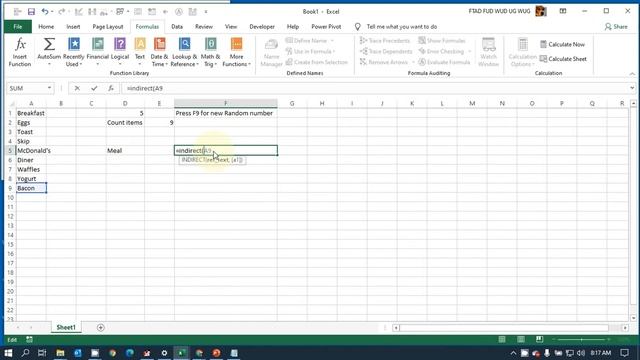Switch to the Insert tab
640x360 pixels.
click(x=73, y=27)
